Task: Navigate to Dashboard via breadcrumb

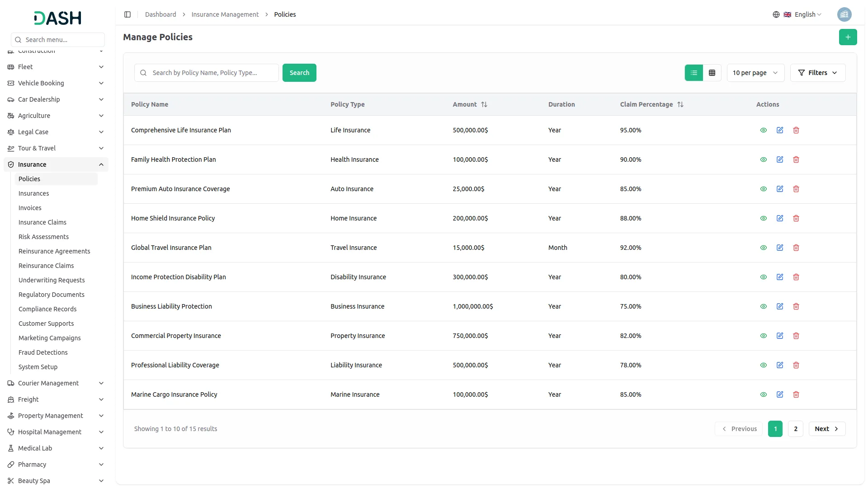Action: [160, 14]
